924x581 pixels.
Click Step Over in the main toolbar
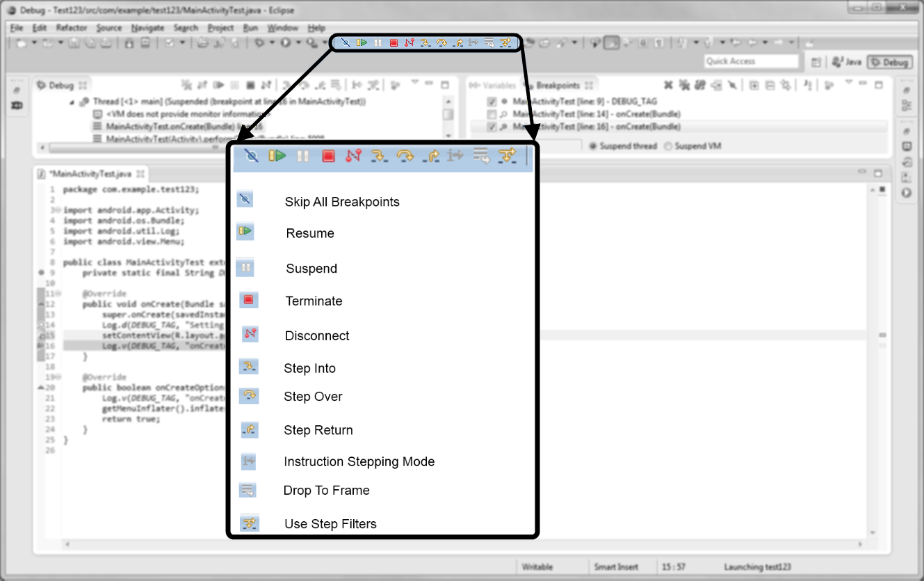click(441, 43)
